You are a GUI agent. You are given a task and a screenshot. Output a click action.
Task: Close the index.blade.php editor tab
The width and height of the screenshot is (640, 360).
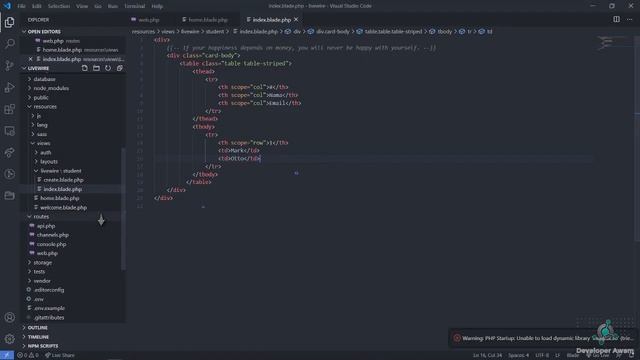296,20
